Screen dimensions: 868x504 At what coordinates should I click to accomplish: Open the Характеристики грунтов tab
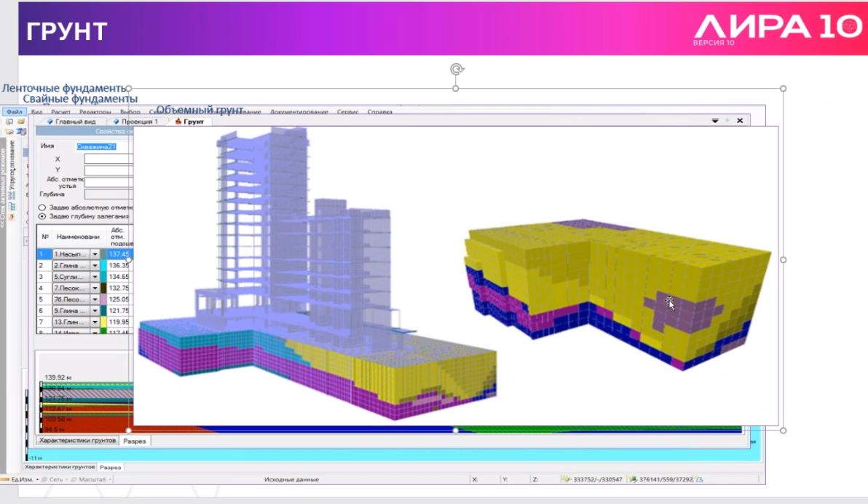[77, 441]
